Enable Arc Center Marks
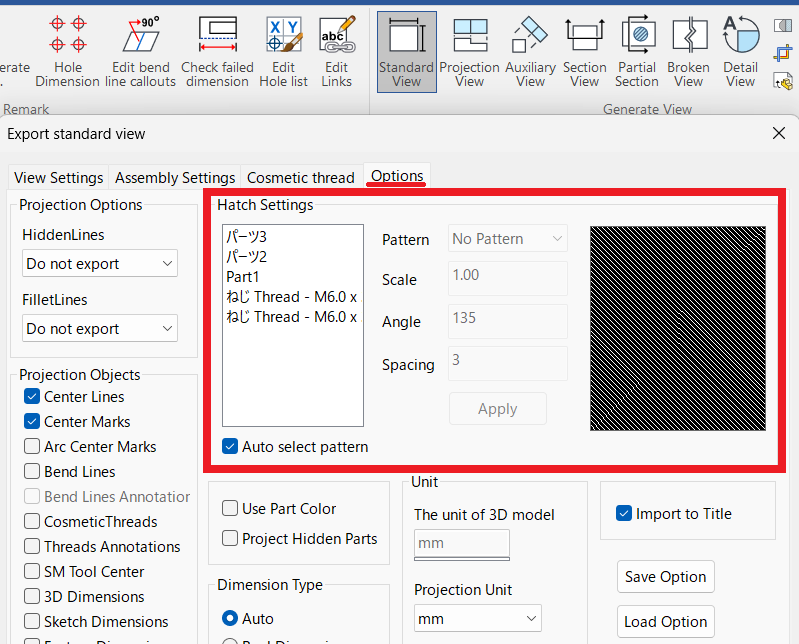The image size is (799, 644). [x=32, y=446]
